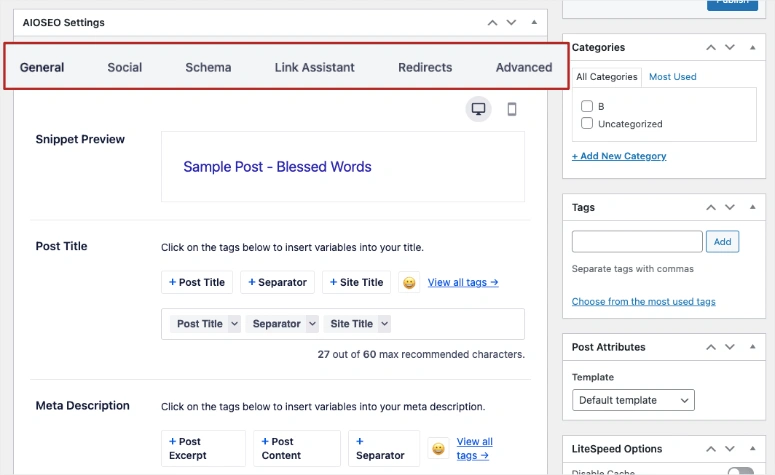Move Tags panel up
Viewport: 775px width, 475px height.
click(x=711, y=207)
